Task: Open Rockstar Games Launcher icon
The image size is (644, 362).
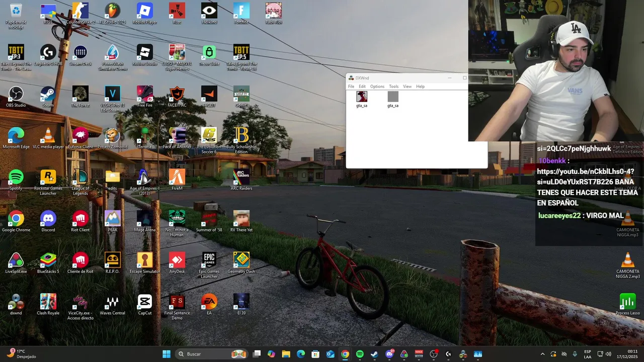Action: point(48,182)
